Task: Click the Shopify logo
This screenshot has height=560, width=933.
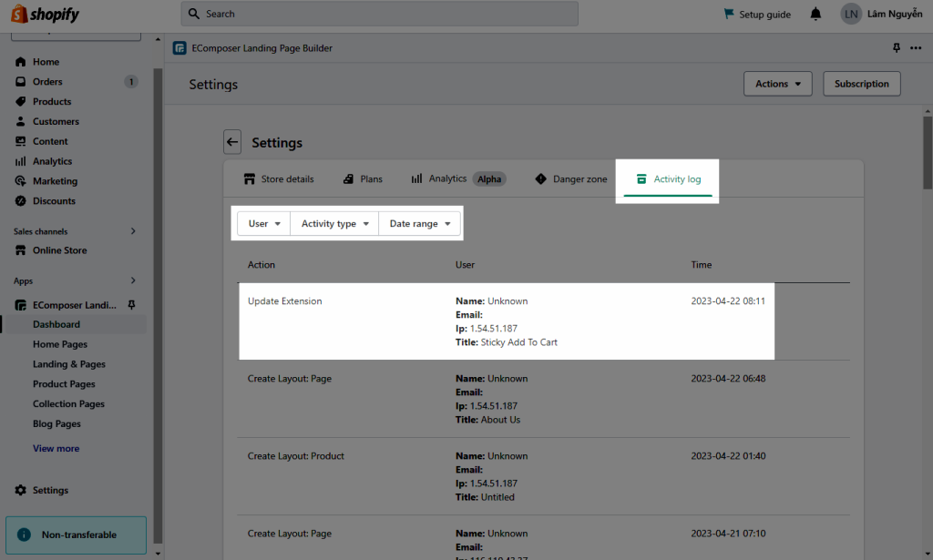Action: [x=45, y=14]
